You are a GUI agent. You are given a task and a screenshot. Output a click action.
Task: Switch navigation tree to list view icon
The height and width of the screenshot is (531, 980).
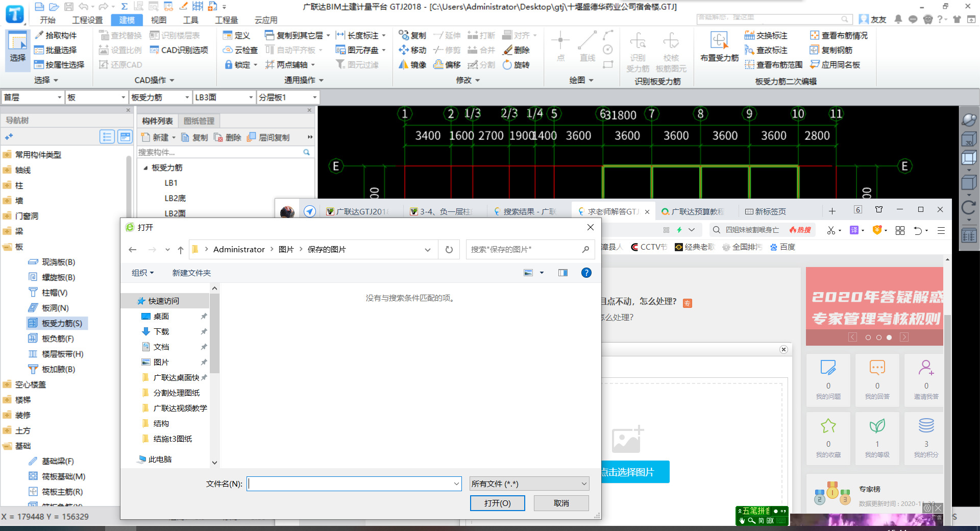coord(107,136)
